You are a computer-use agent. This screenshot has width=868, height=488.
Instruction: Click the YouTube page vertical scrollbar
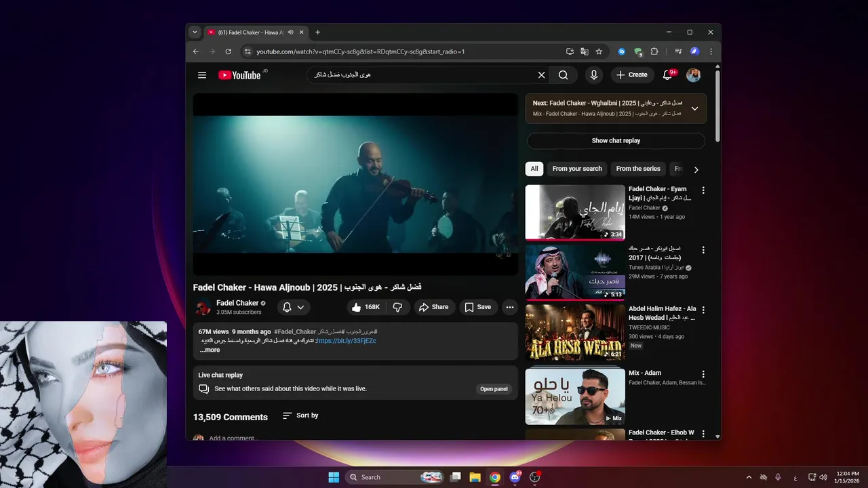coord(717,105)
